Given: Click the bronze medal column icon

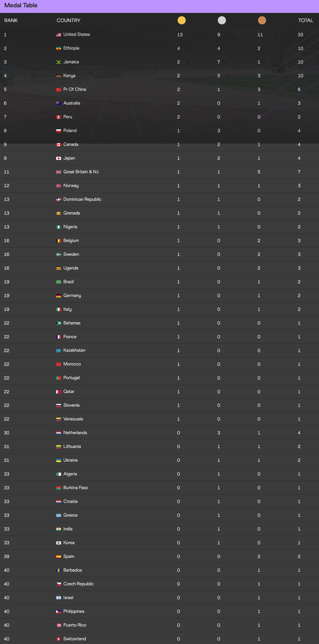Looking at the screenshot, I should pyautogui.click(x=262, y=20).
